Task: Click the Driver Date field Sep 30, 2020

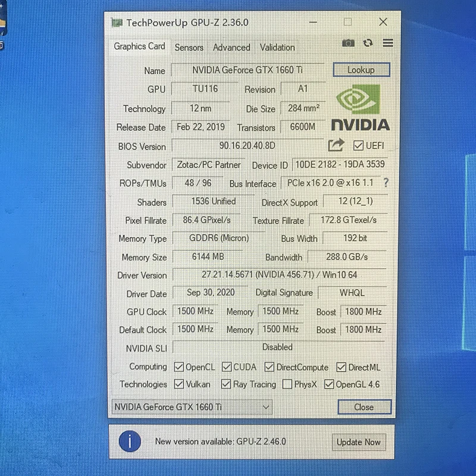Action: (x=211, y=292)
